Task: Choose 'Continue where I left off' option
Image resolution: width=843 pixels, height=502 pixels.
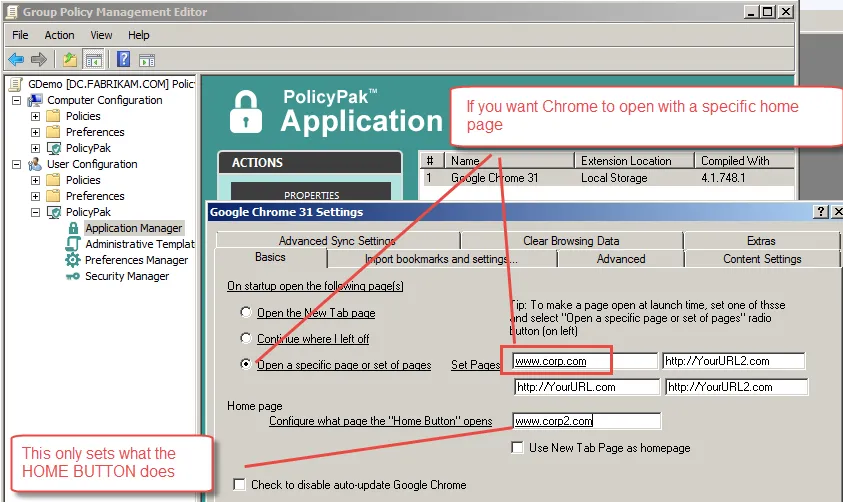Action: point(246,339)
